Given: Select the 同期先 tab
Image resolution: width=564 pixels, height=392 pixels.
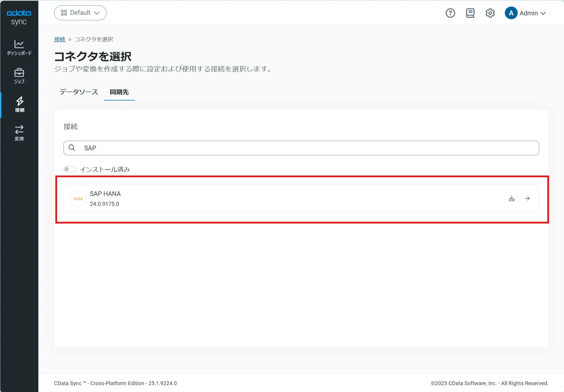Looking at the screenshot, I should 119,92.
